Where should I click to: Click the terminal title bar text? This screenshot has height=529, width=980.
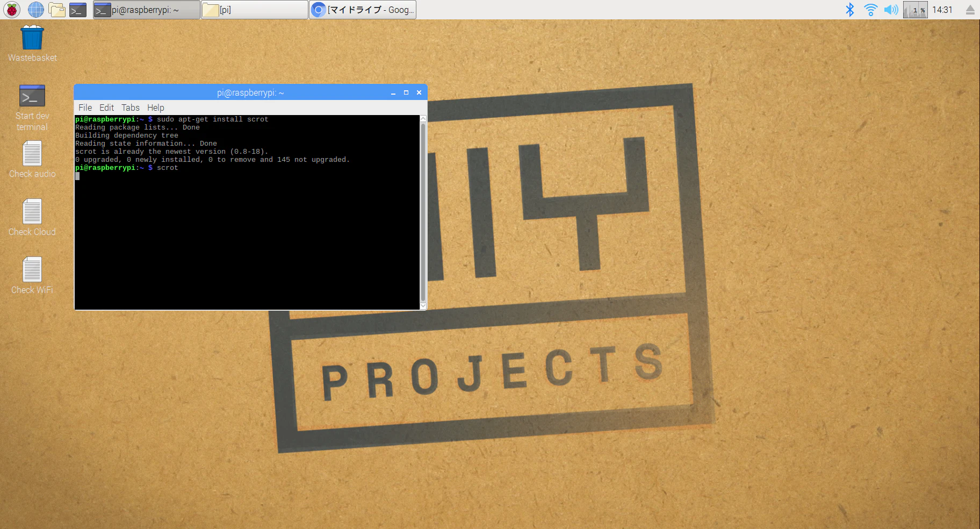(250, 92)
